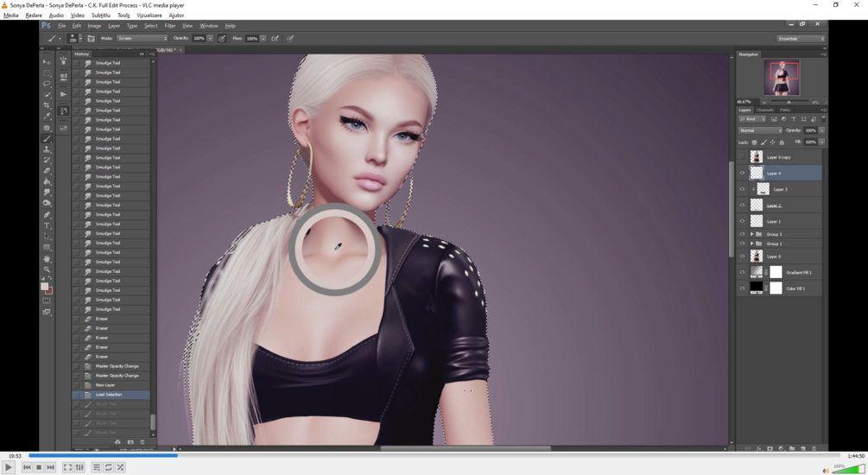Click VLC next media button
Image resolution: width=868 pixels, height=475 pixels.
(x=50, y=467)
